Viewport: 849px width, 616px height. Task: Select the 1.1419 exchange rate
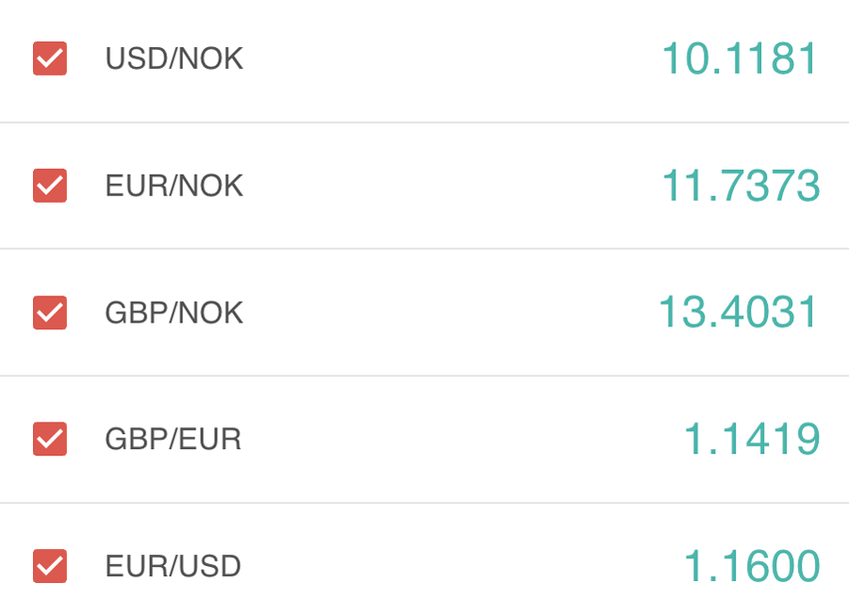(x=751, y=439)
